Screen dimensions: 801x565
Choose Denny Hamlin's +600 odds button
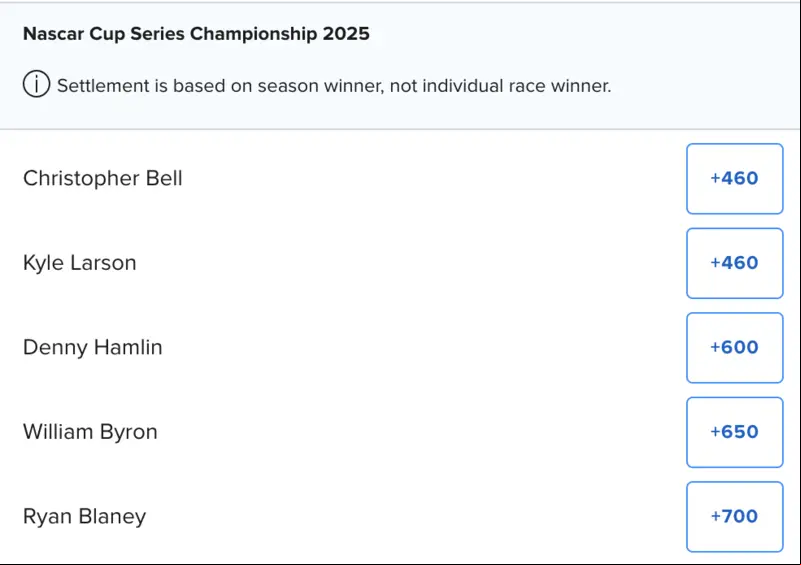[735, 347]
